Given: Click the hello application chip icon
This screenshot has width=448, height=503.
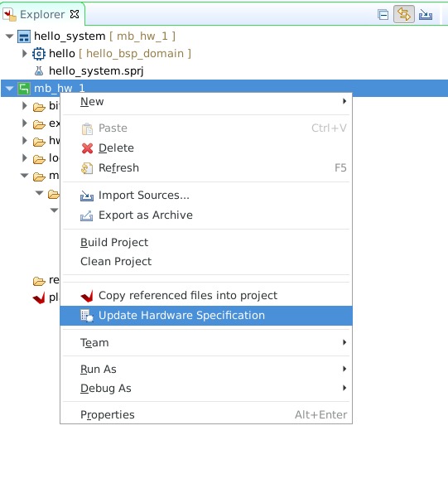Looking at the screenshot, I should coord(39,54).
